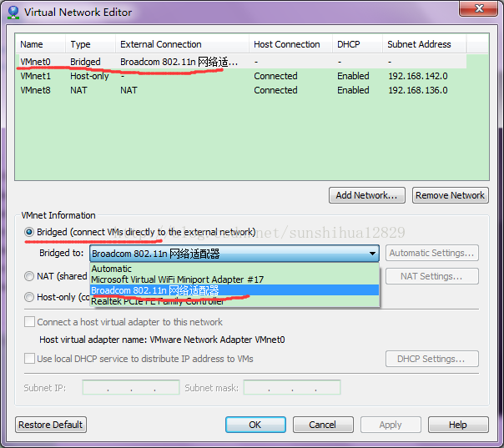Click the 192.168.136.0 subnet address cell
This screenshot has width=504, height=448.
418,90
